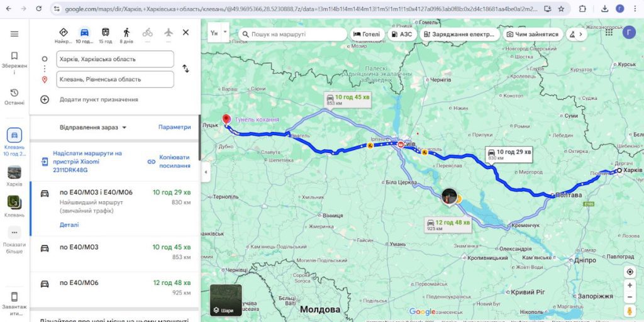Image resolution: width=644 pixels, height=322 pixels.
Task: Open download app (Завантажити) icon
Action: pyautogui.click(x=14, y=303)
